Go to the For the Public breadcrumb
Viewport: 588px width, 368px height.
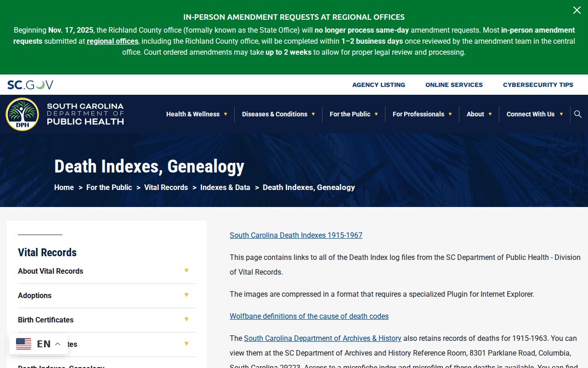point(109,187)
